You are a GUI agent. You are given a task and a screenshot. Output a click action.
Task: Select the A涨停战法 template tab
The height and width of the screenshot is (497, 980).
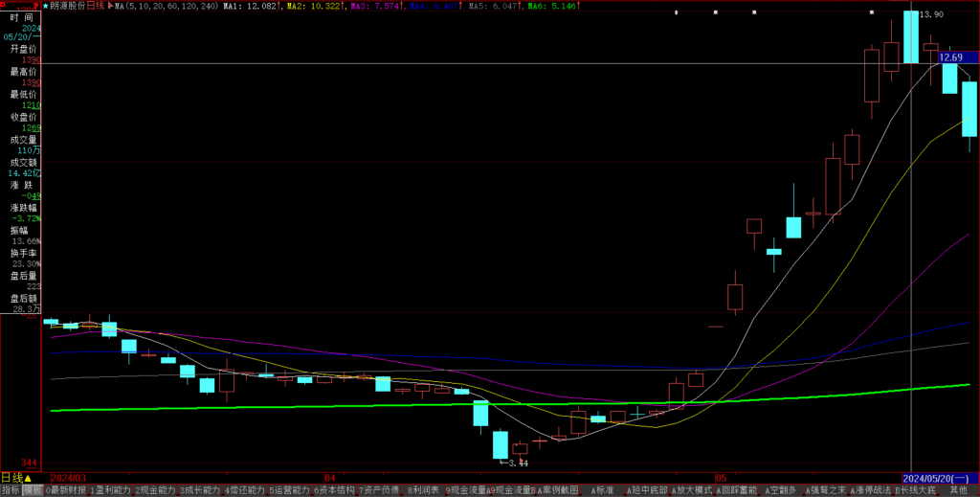(870, 490)
